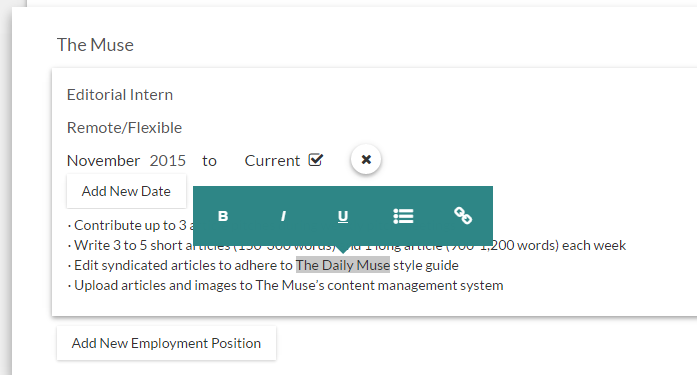Click the Current label text
Image resolution: width=697 pixels, height=375 pixels.
272,160
